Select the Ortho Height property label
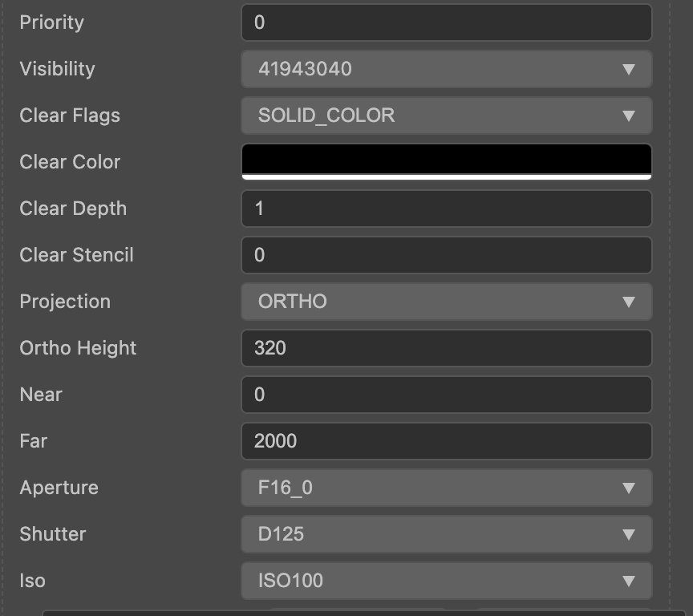 pyautogui.click(x=78, y=348)
